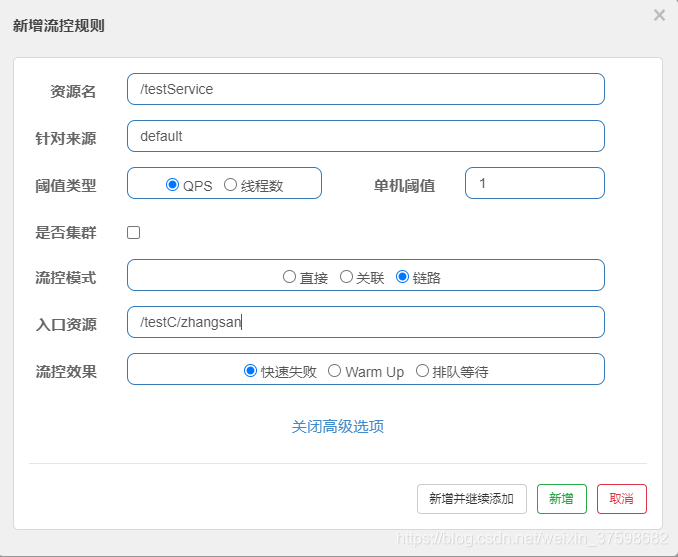The image size is (678, 557).
Task: Click the 单机阈值 value field
Action: (535, 183)
